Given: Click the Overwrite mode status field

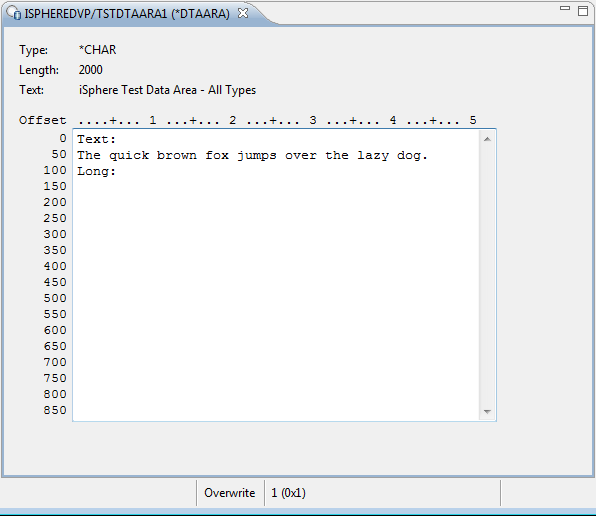Looking at the screenshot, I should click(x=230, y=493).
